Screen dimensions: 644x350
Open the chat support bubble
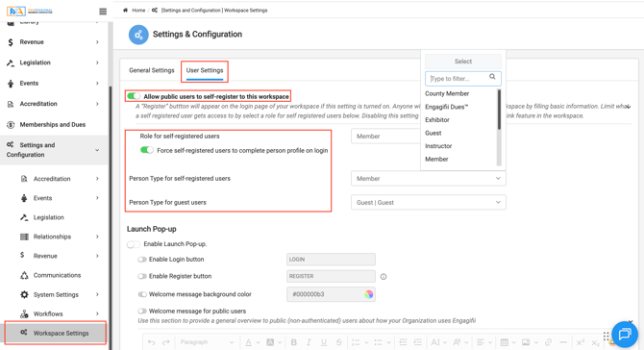[x=625, y=334]
